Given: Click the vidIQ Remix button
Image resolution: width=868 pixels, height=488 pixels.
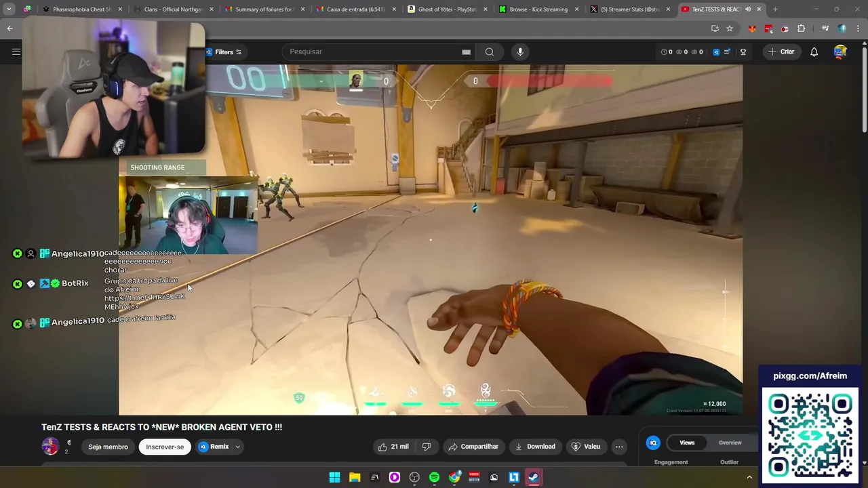Looking at the screenshot, I should [213, 447].
